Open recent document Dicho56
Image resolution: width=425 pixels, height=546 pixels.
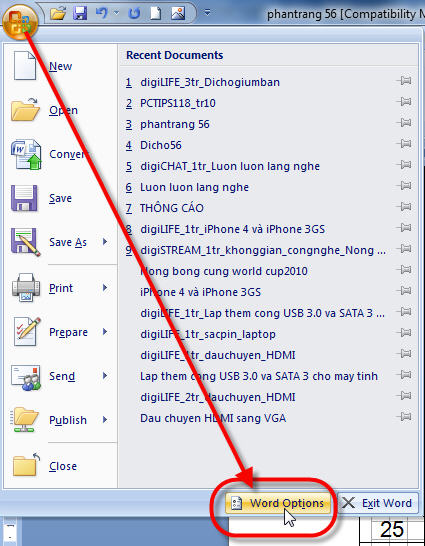tap(161, 145)
